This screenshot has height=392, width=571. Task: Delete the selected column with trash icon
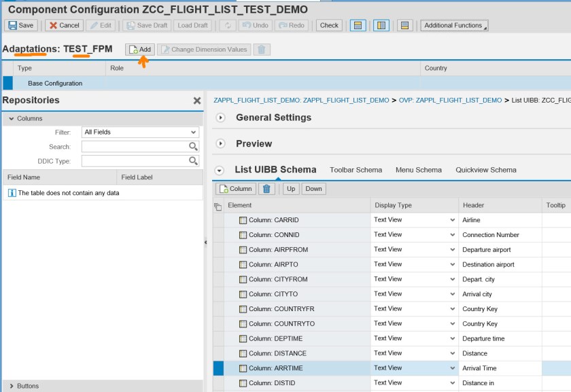click(x=267, y=189)
